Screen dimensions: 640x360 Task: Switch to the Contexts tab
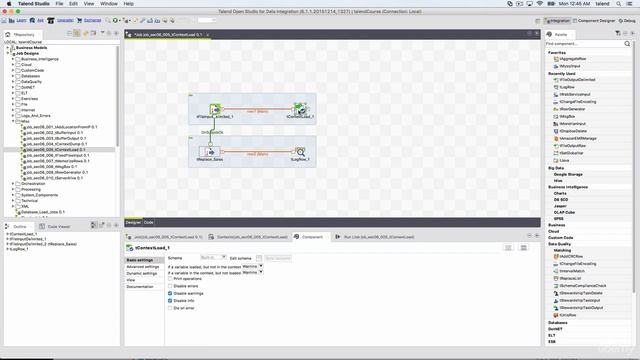(248, 237)
